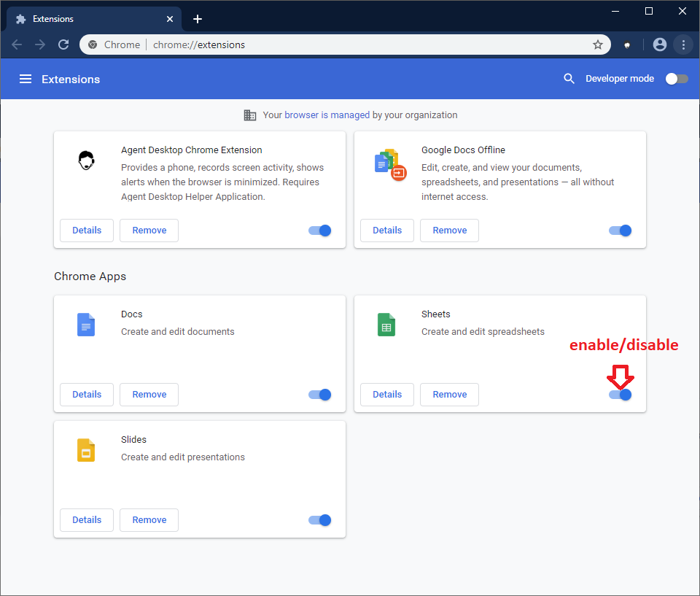Toggle off the Slides app
This screenshot has width=700, height=596.
[x=319, y=520]
